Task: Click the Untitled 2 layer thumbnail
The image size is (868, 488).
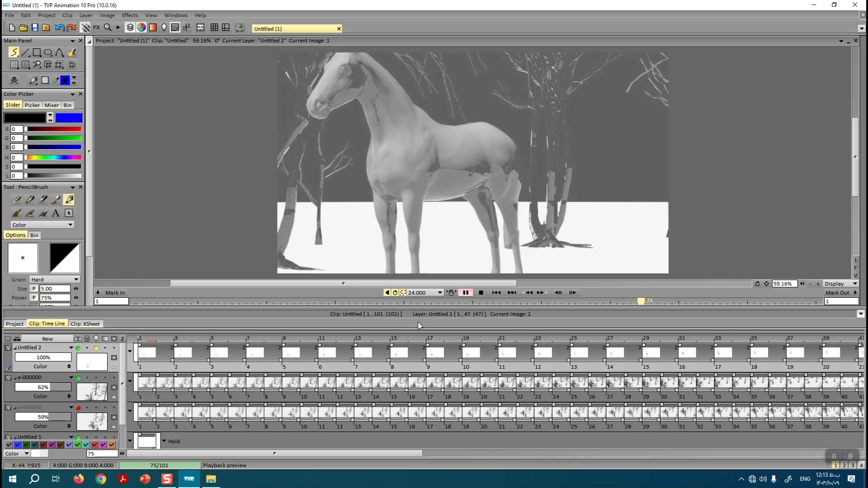Action: (92, 362)
